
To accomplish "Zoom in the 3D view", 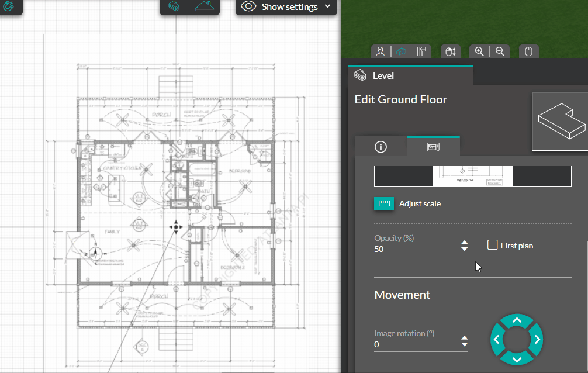I will pyautogui.click(x=479, y=51).
